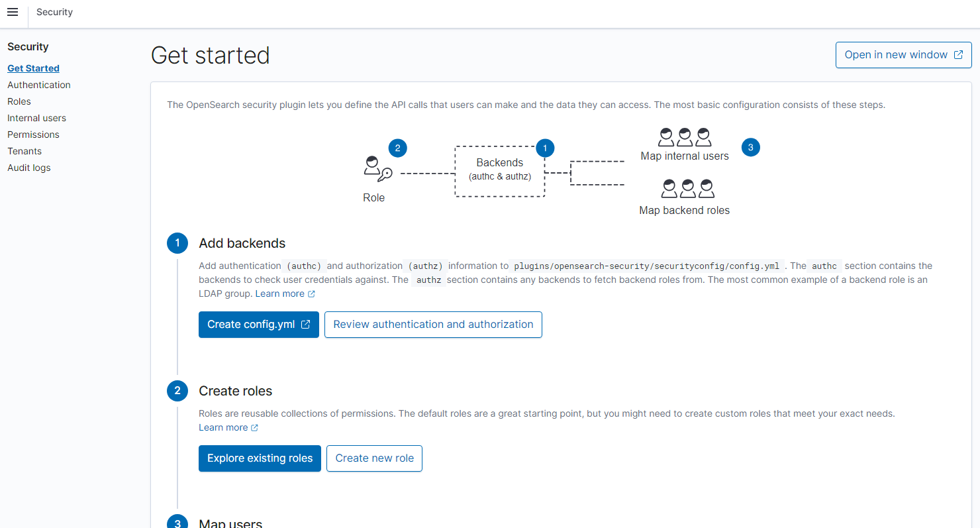Screen dimensions: 980x528
Task: Open Internal users in the sidebar
Action: [x=36, y=118]
